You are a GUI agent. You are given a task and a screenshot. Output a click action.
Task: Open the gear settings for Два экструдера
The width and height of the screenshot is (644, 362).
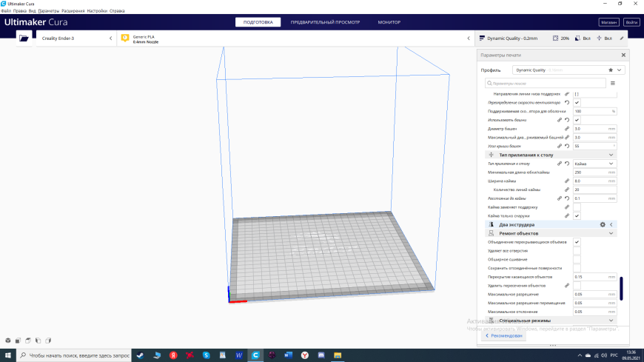603,225
